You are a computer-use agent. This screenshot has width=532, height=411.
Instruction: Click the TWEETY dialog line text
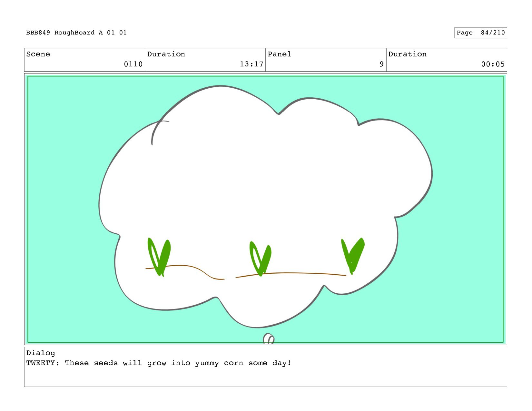click(x=159, y=363)
